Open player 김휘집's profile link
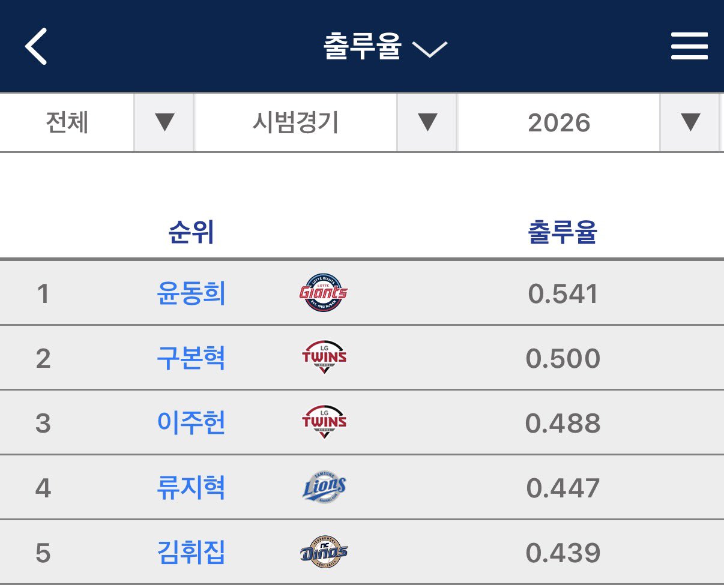 coord(191,553)
